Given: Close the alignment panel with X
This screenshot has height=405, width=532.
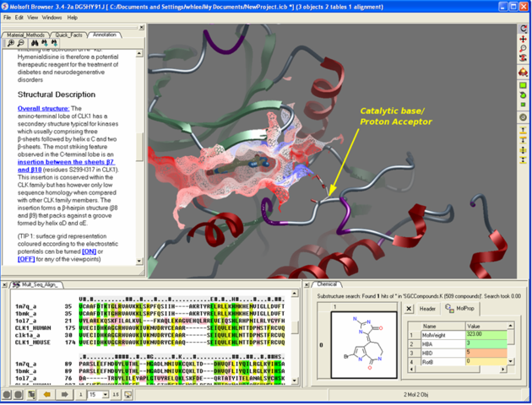Looking at the screenshot, I should [x=5, y=285].
